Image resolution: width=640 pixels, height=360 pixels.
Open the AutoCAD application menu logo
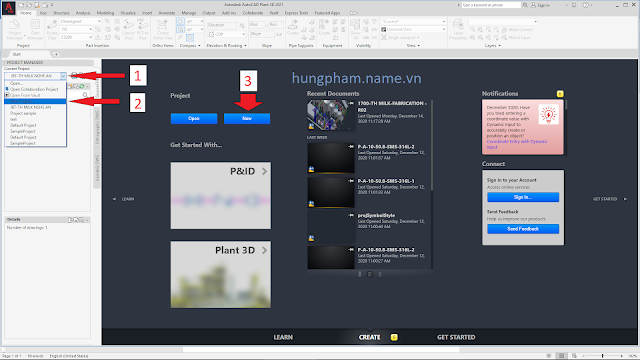click(x=9, y=8)
